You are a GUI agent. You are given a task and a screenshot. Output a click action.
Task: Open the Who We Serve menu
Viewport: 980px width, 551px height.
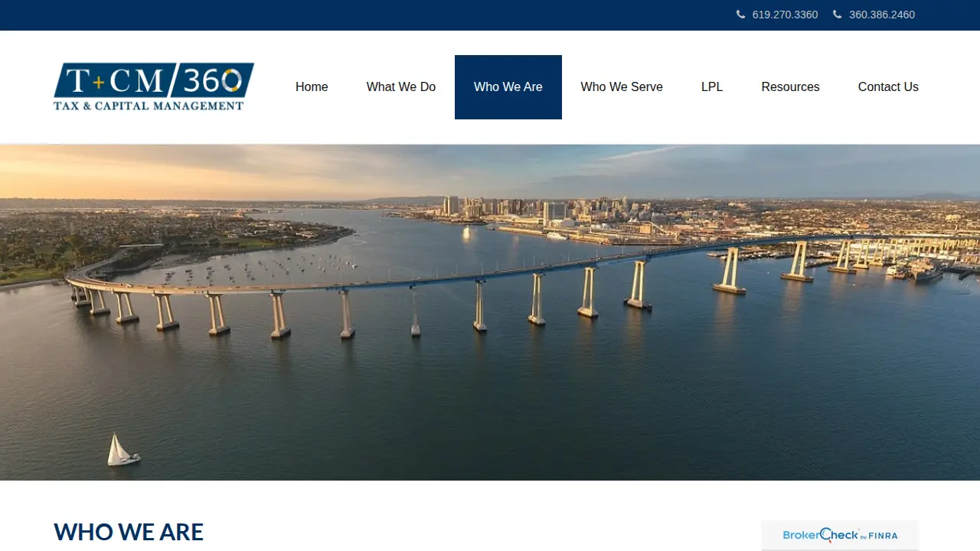click(622, 87)
